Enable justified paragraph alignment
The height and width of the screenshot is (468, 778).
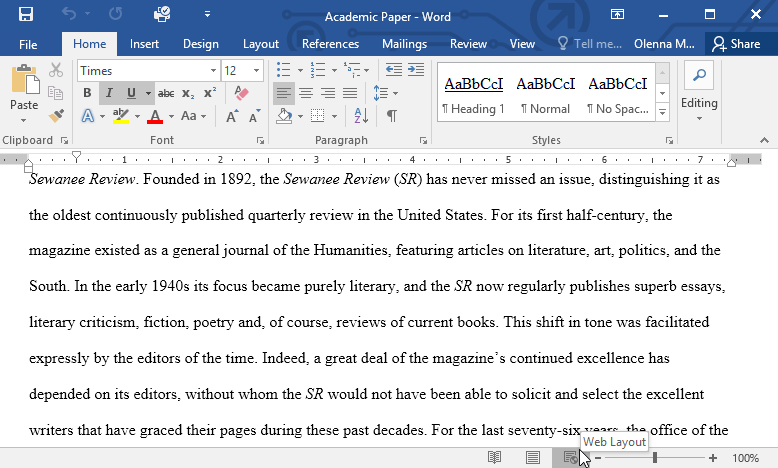(x=351, y=93)
